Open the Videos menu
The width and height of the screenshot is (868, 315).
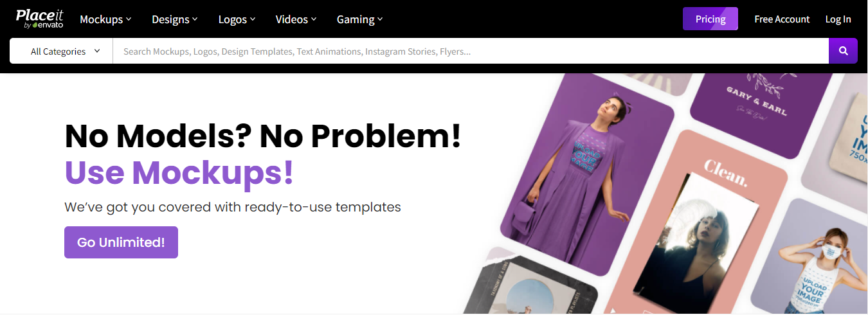(296, 19)
